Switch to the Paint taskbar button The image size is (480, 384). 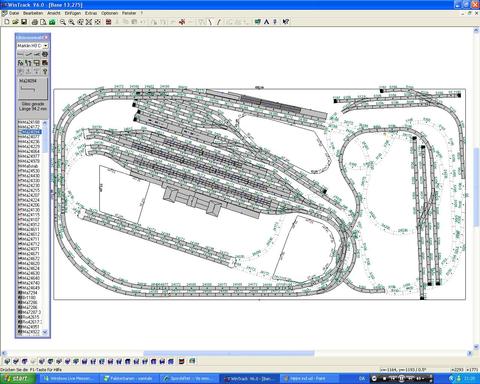(305, 379)
